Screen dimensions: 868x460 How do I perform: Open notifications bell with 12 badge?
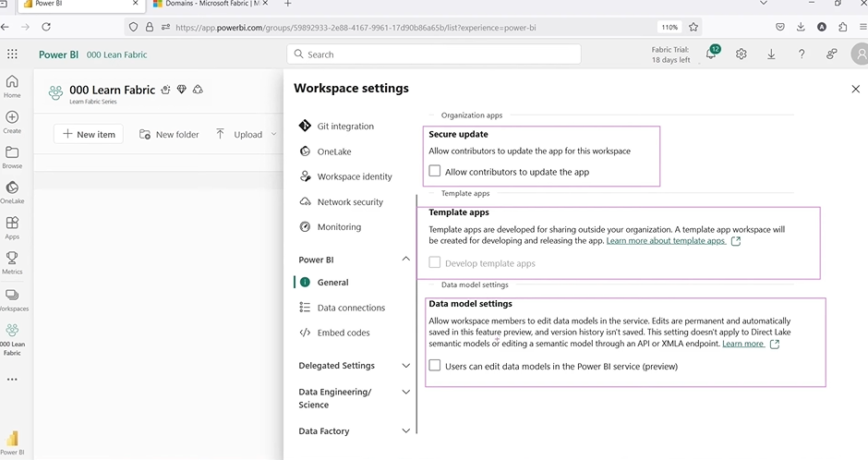pyautogui.click(x=712, y=54)
